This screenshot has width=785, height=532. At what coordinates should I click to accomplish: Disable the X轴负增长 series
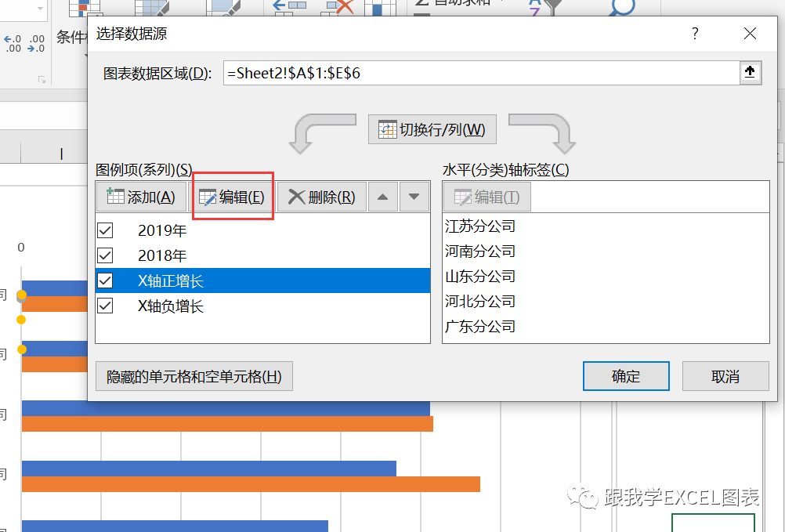point(106,306)
